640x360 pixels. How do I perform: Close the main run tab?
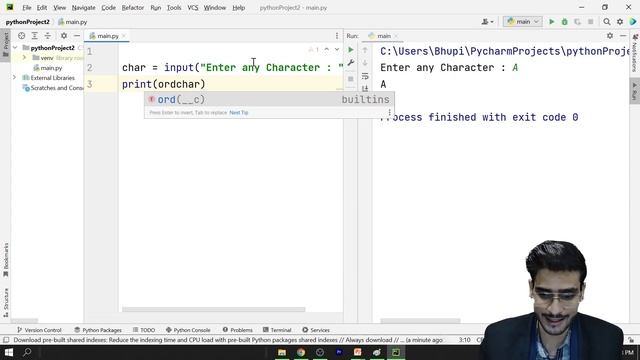(396, 36)
